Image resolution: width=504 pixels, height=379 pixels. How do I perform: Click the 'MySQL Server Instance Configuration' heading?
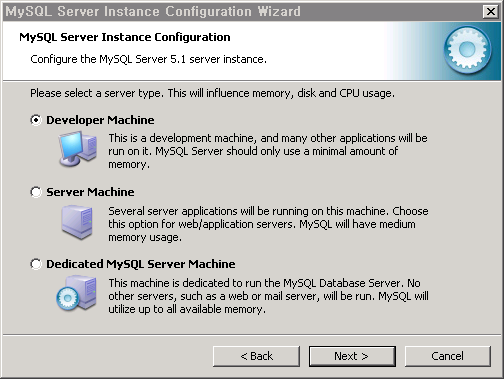click(x=125, y=37)
